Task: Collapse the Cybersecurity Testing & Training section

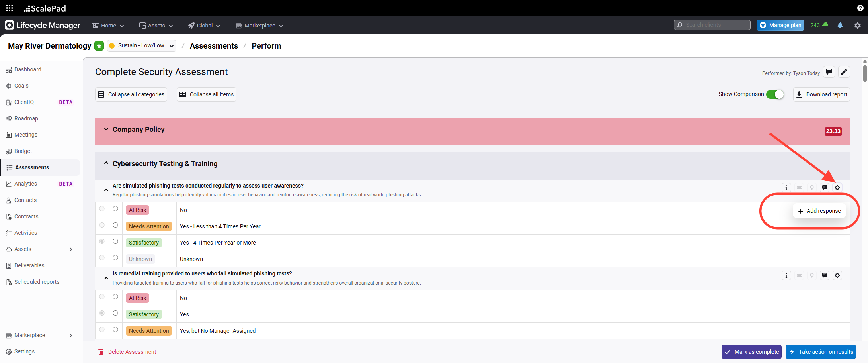Action: point(106,163)
